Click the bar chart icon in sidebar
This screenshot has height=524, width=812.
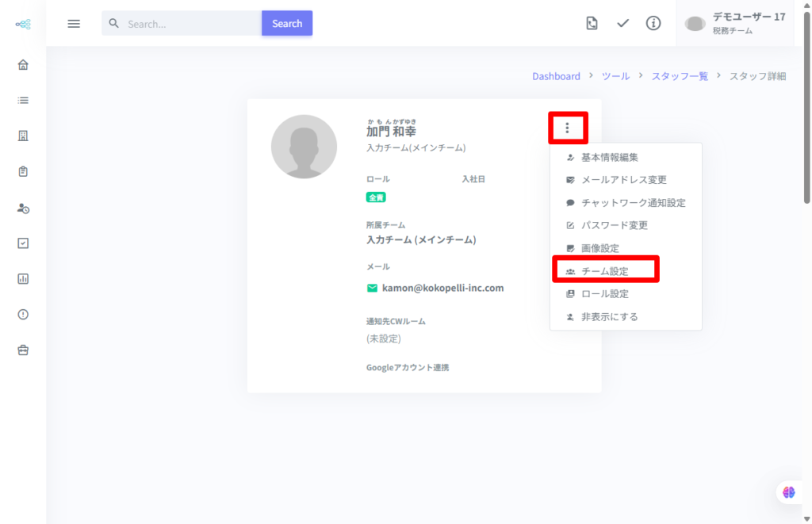[x=23, y=278]
